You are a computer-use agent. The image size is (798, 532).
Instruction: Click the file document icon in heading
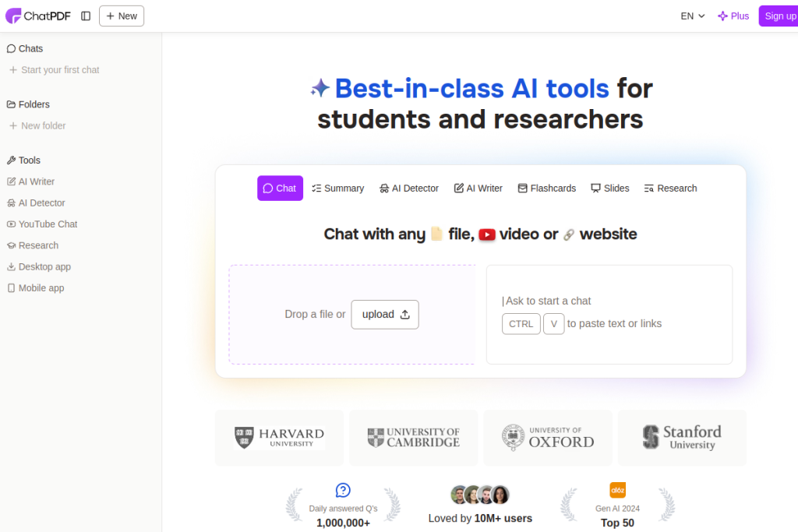[x=436, y=234]
